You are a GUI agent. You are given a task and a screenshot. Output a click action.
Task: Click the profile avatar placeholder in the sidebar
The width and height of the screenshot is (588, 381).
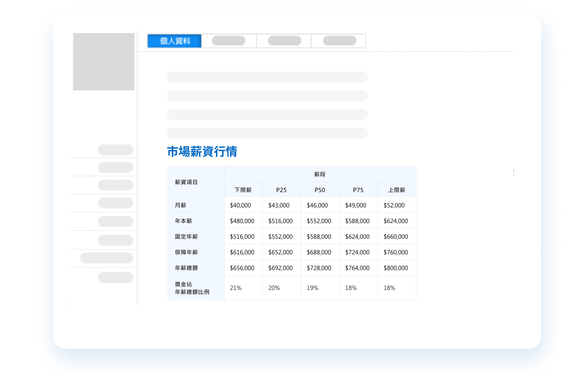tap(104, 62)
